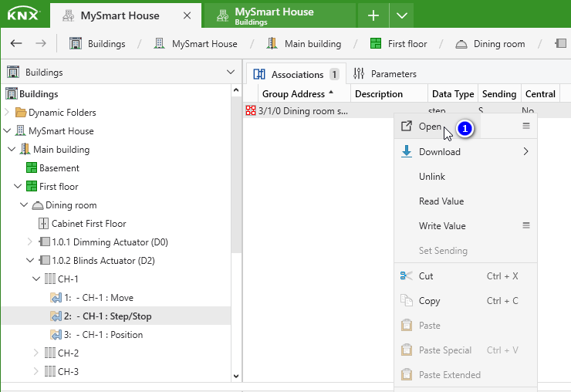Click the CH-1 channel icon

tap(50, 279)
